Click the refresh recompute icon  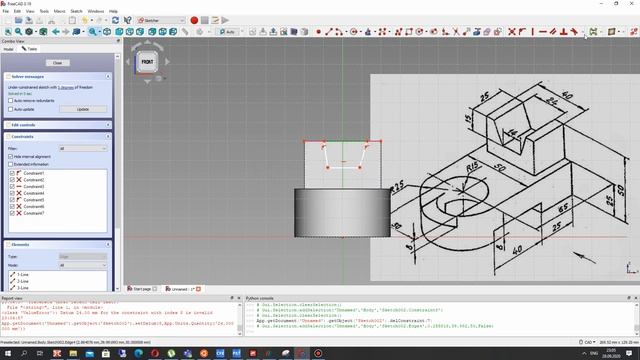pos(116,20)
